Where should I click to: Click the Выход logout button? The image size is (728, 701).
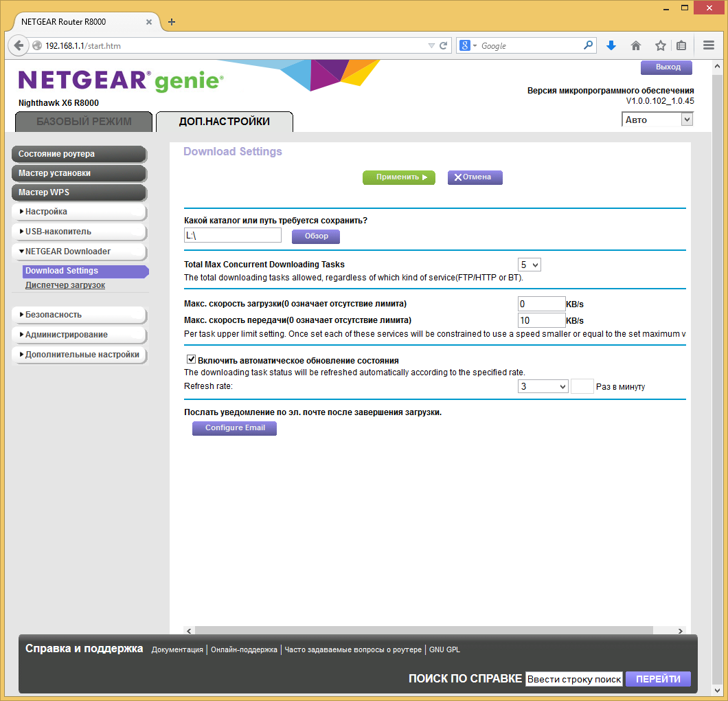coord(667,67)
